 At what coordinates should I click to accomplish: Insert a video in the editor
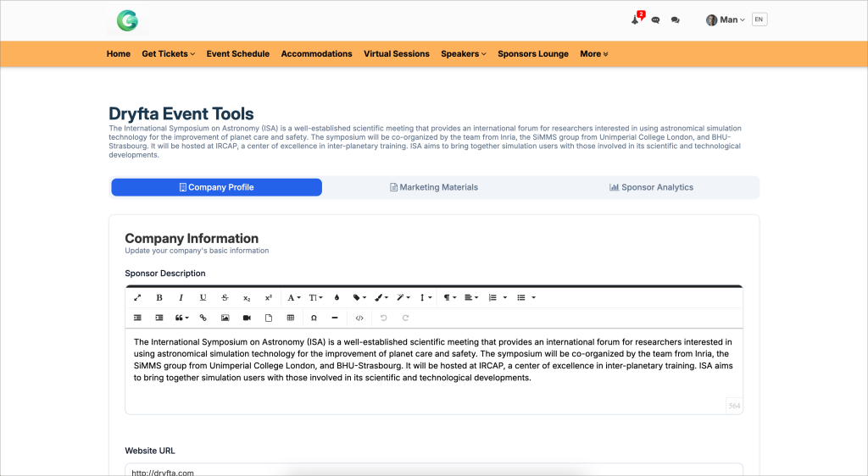tap(247, 318)
